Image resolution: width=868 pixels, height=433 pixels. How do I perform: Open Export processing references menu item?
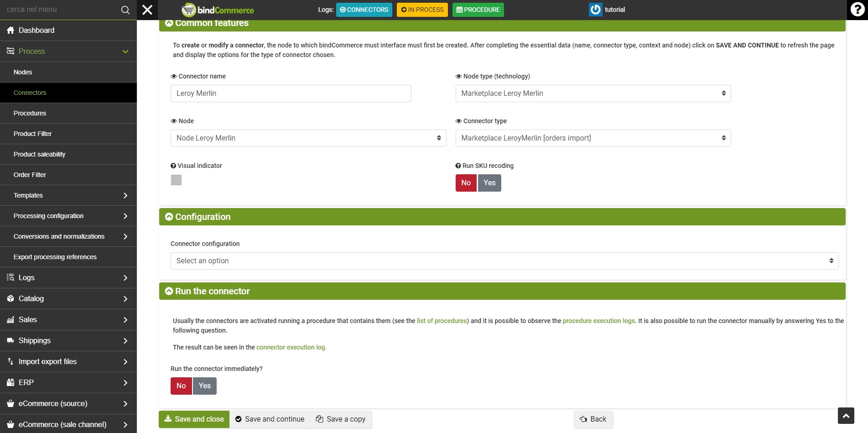pyautogui.click(x=68, y=257)
